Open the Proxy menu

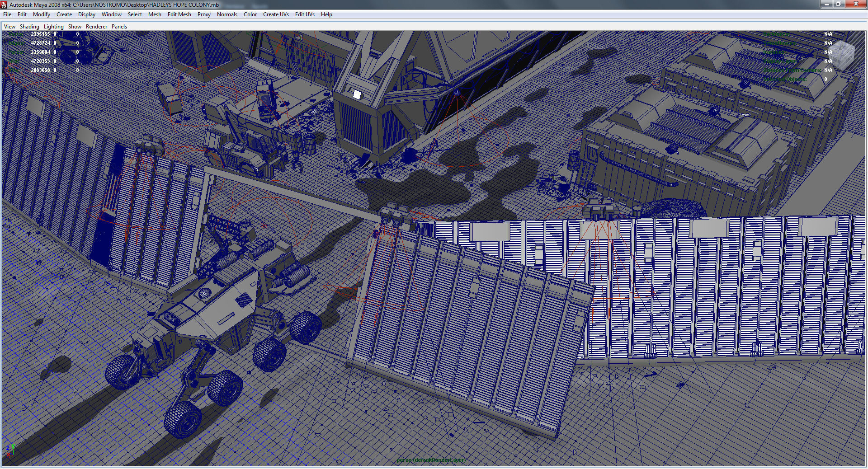(x=204, y=14)
